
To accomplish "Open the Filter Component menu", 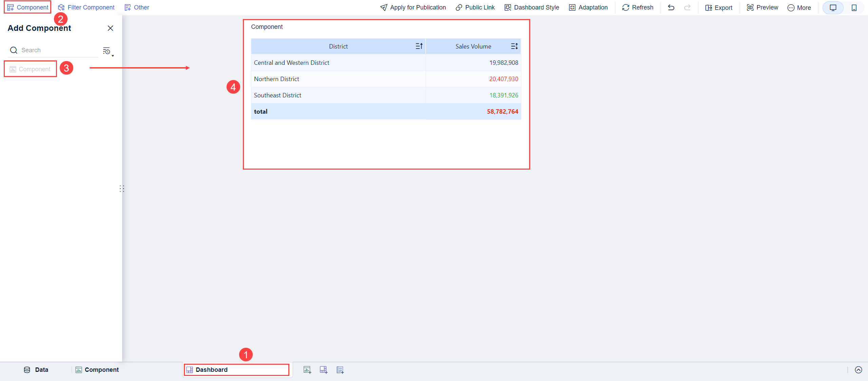I will coord(86,7).
